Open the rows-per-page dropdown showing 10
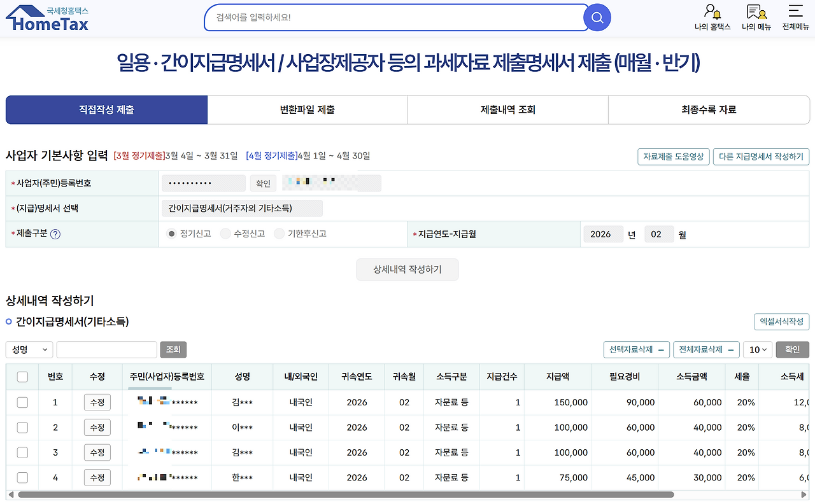This screenshot has height=504, width=815. pos(758,349)
